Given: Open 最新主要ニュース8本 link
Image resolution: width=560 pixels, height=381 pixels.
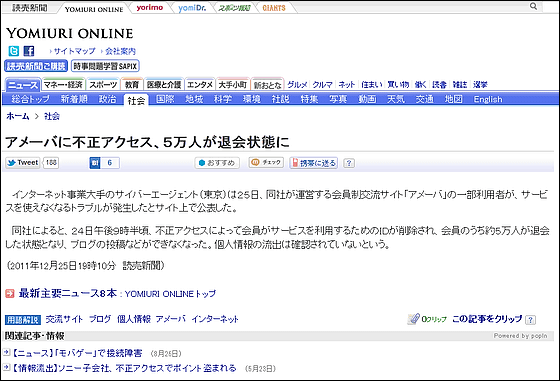Looking at the screenshot, I should point(68,294).
